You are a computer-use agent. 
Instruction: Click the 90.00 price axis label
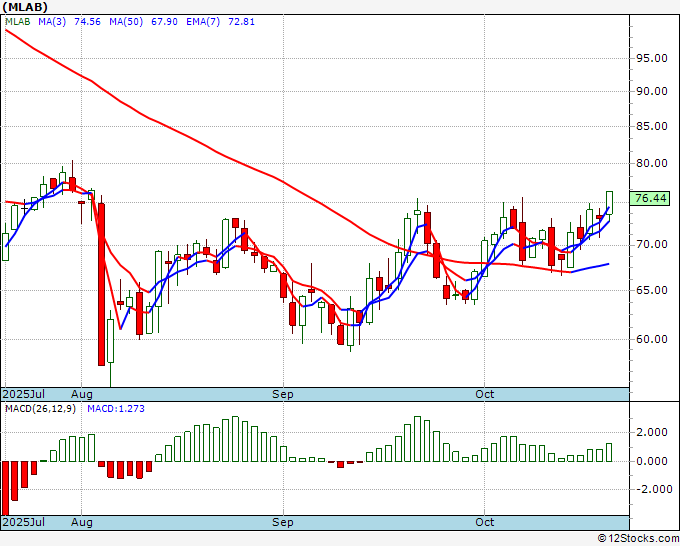coord(651,91)
